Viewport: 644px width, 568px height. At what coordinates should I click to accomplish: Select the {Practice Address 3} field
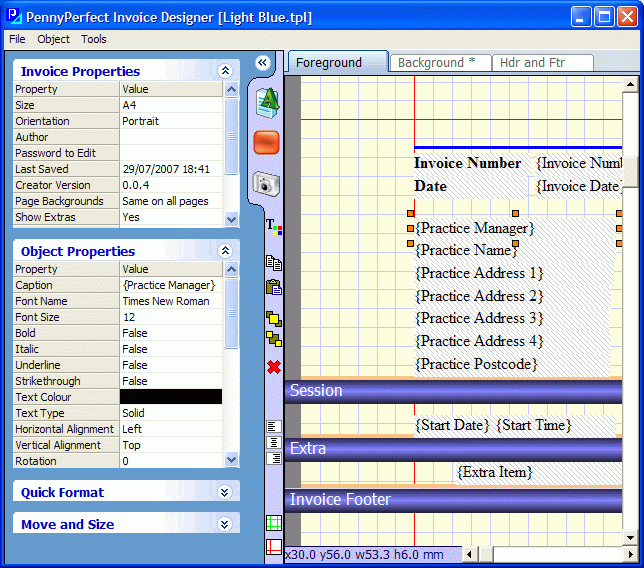pos(479,318)
